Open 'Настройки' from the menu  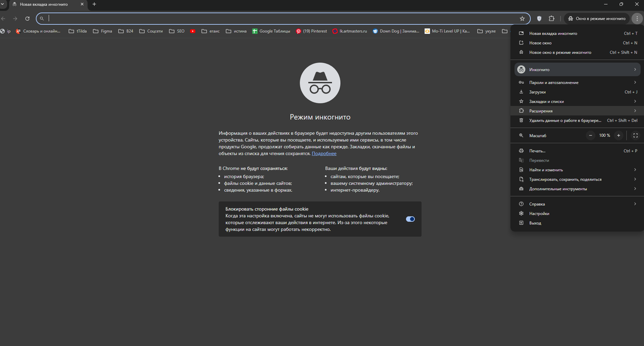(x=577, y=213)
